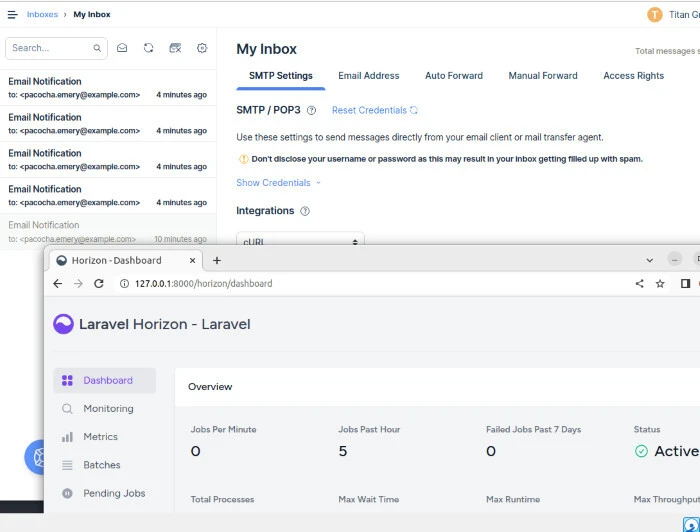Click the Jobs Past Hour value 5
Screen dimensions: 700x532
coord(342,451)
